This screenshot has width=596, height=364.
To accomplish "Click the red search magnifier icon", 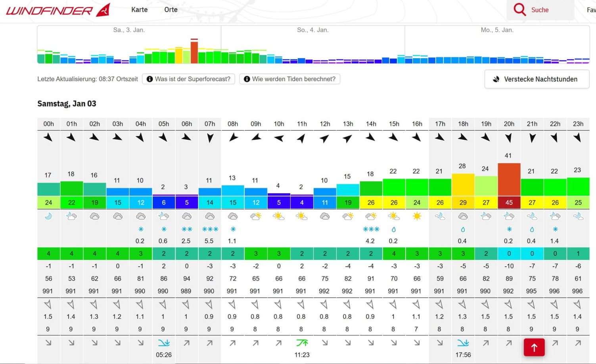I will pos(519,10).
